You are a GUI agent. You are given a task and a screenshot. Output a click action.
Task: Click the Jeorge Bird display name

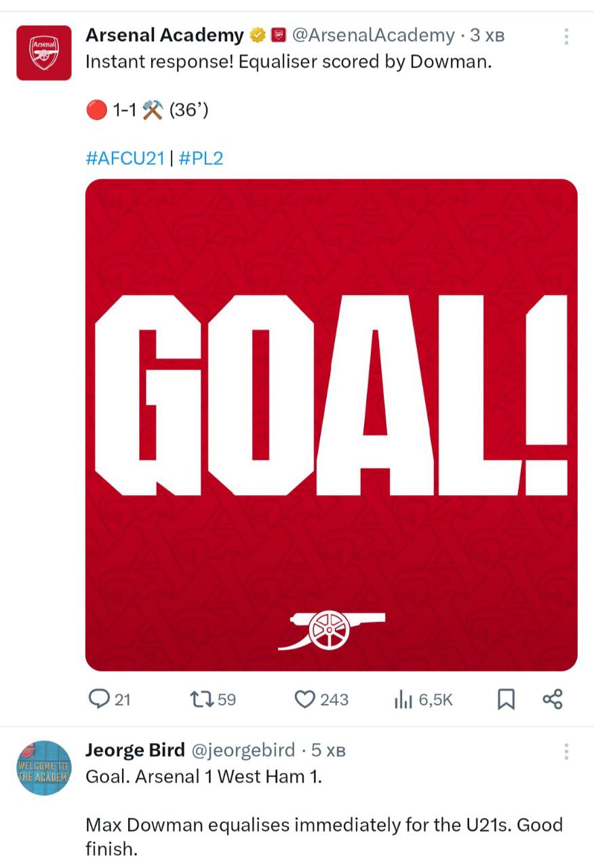[x=135, y=750]
